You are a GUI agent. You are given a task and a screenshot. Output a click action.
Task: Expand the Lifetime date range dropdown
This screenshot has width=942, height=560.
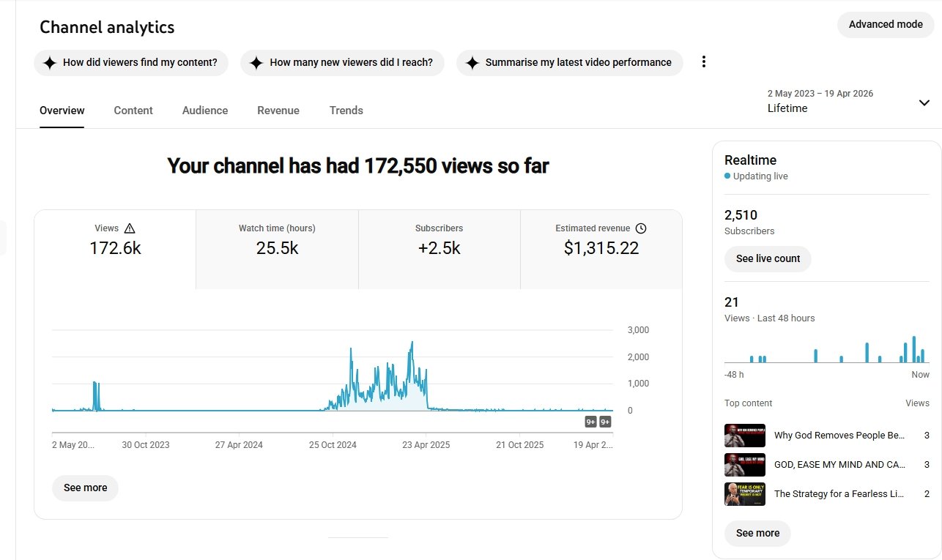coord(924,102)
